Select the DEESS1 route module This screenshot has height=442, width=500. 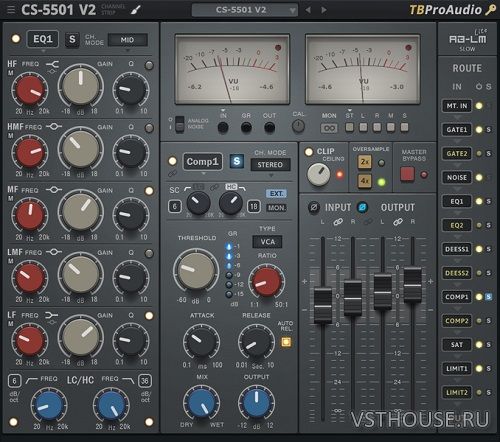457,249
